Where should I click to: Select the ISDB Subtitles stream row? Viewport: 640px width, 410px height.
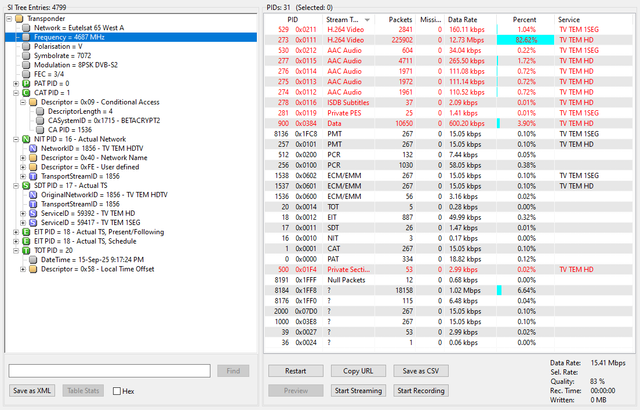point(449,102)
